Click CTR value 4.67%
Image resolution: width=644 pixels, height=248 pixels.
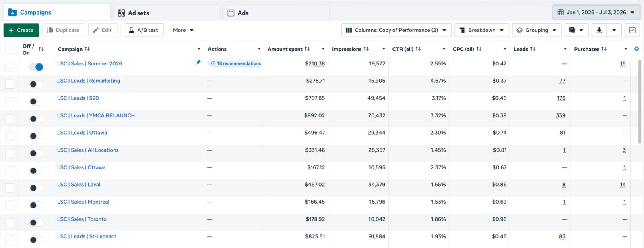438,81
